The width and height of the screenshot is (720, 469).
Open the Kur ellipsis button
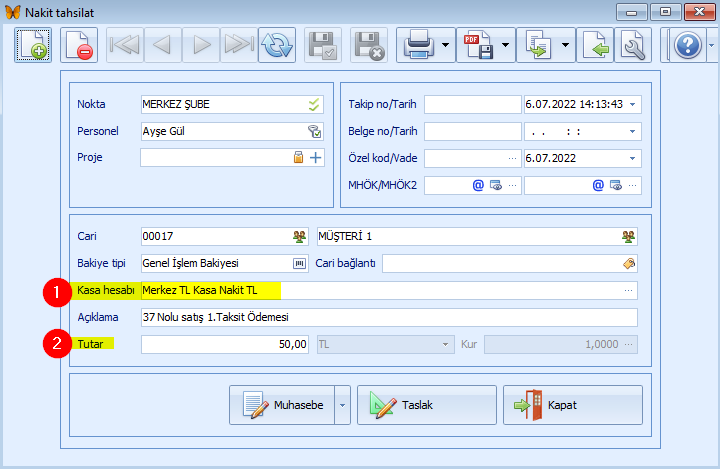point(629,344)
